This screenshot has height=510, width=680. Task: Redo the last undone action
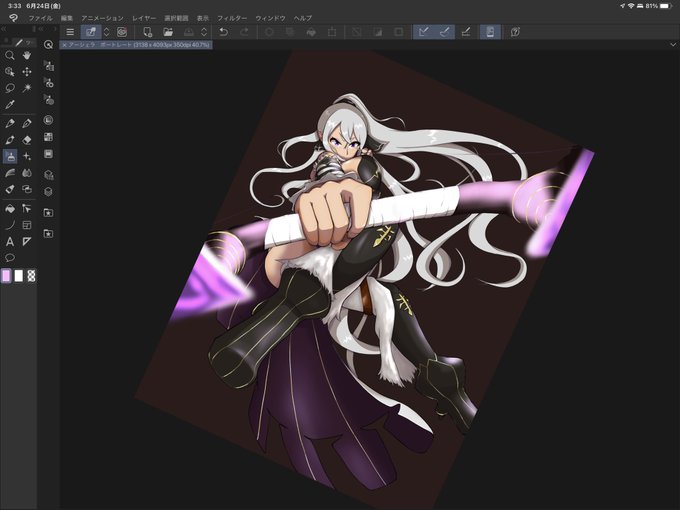244,32
